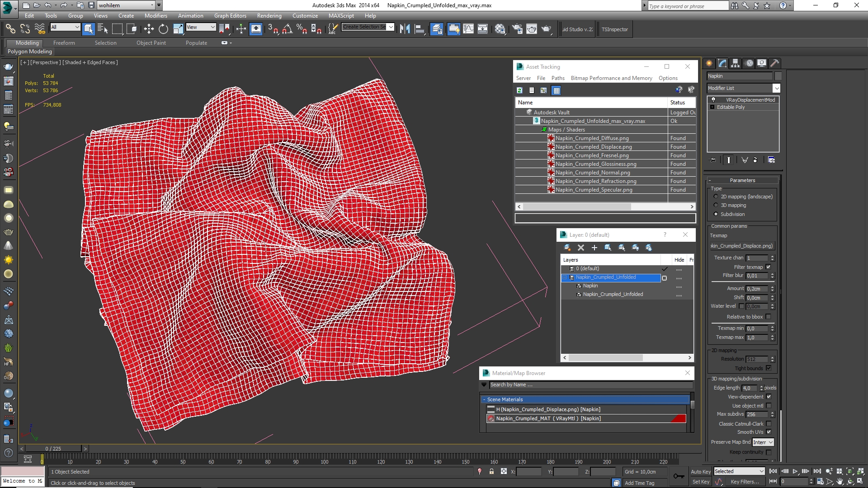Image resolution: width=868 pixels, height=488 pixels.
Task: Click the TSInspector toolbar button
Action: [x=614, y=29]
